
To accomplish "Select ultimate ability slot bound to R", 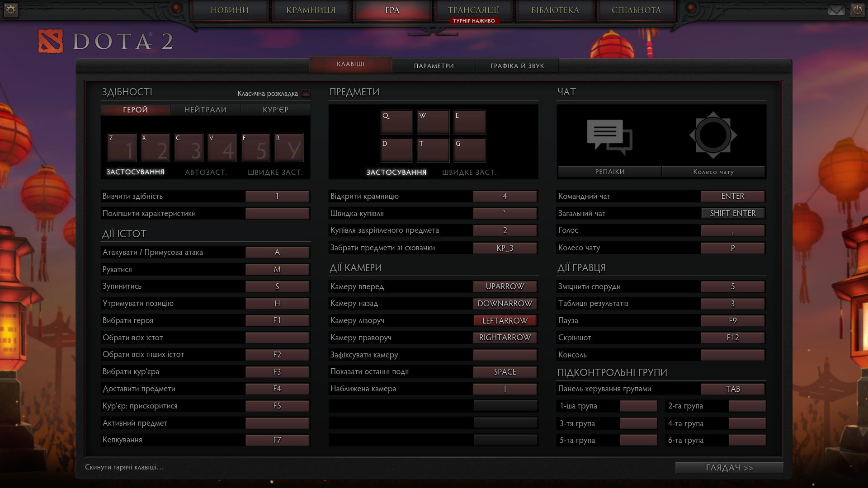I will 289,148.
